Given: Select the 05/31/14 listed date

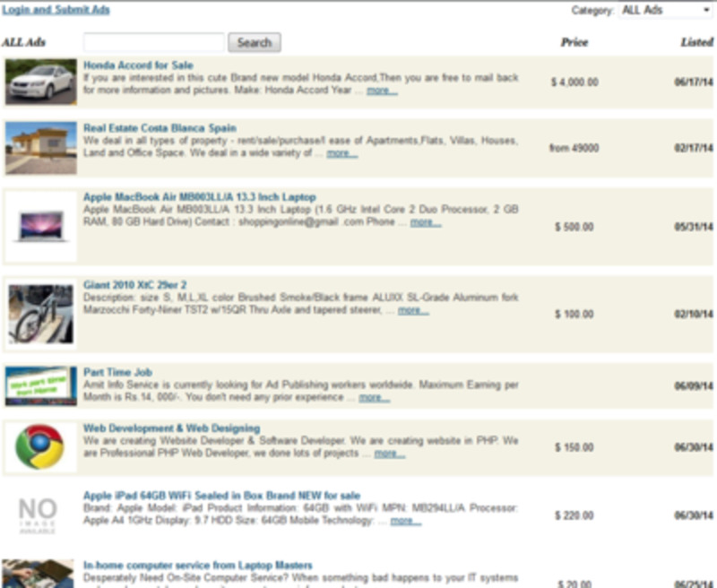Looking at the screenshot, I should click(x=694, y=227).
